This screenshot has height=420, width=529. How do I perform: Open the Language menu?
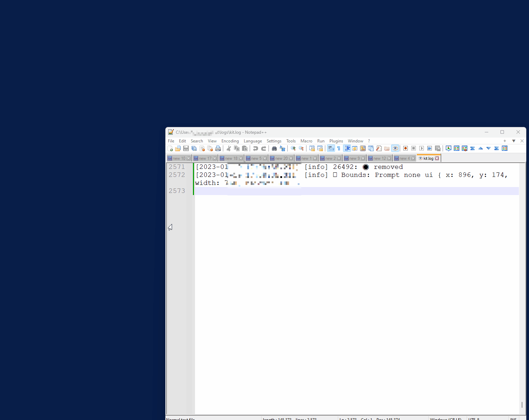click(253, 141)
